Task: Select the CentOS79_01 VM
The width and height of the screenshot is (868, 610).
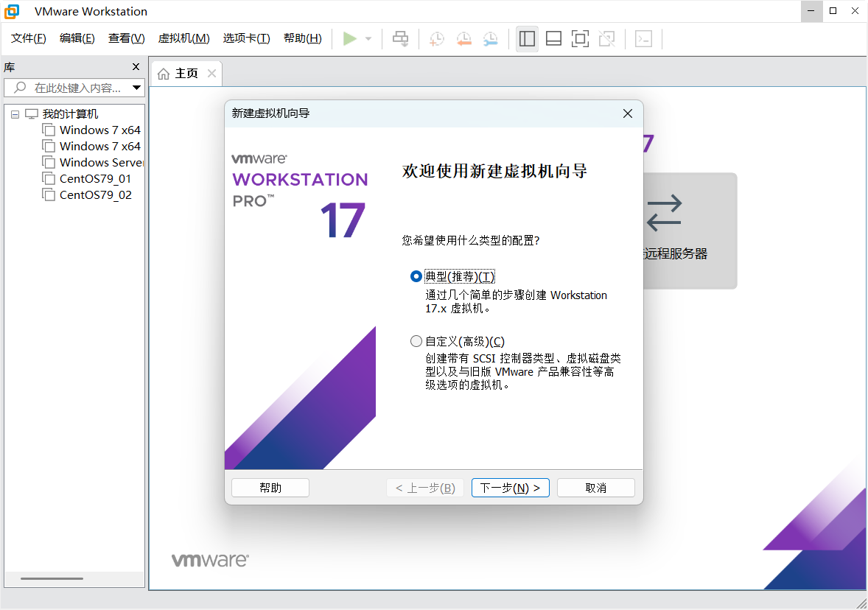Action: point(95,179)
